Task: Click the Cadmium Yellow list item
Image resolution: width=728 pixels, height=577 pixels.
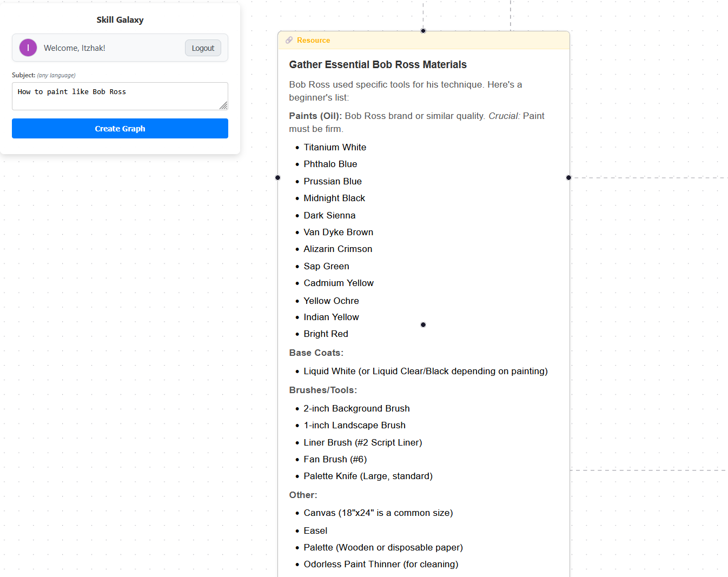Action: (339, 283)
